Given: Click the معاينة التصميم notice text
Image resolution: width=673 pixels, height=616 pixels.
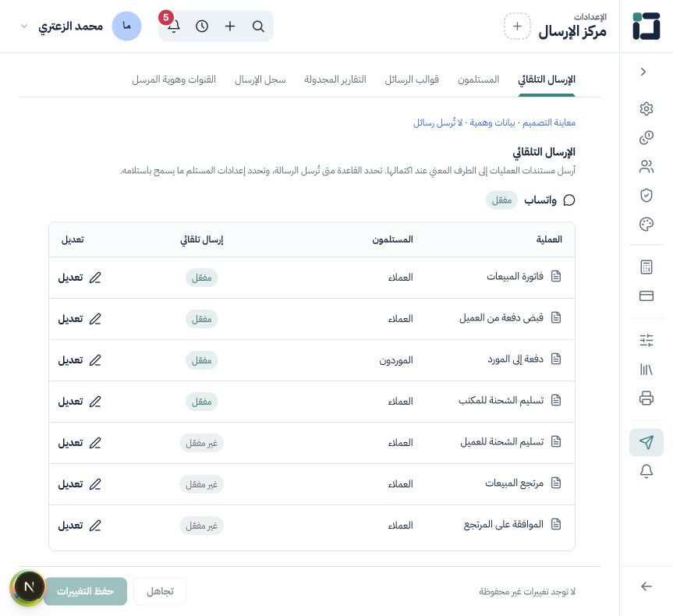Looking at the screenshot, I should (548, 122).
